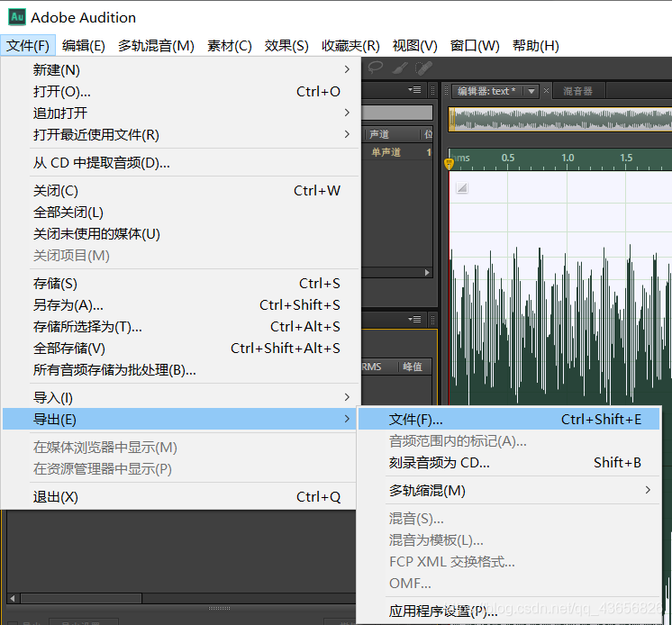Image resolution: width=672 pixels, height=625 pixels.
Task: Choose 存储(S) menu entry
Action: tap(180, 284)
